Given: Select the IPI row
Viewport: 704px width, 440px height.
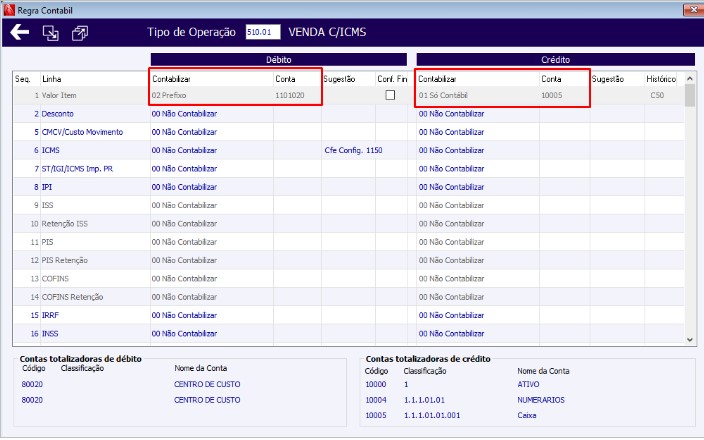Looking at the screenshot, I should click(x=349, y=187).
